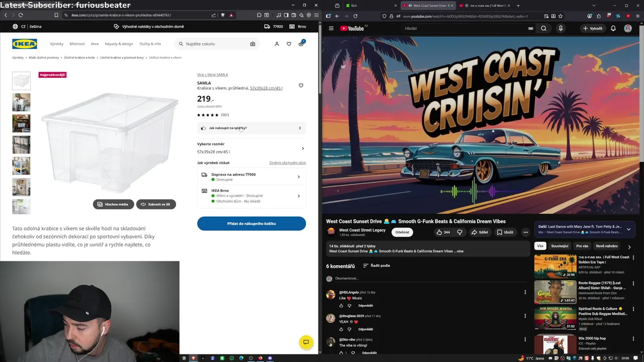Open 'Jak nakoupit na splátky?' row
Screen dimensions: 644x362
point(251,128)
